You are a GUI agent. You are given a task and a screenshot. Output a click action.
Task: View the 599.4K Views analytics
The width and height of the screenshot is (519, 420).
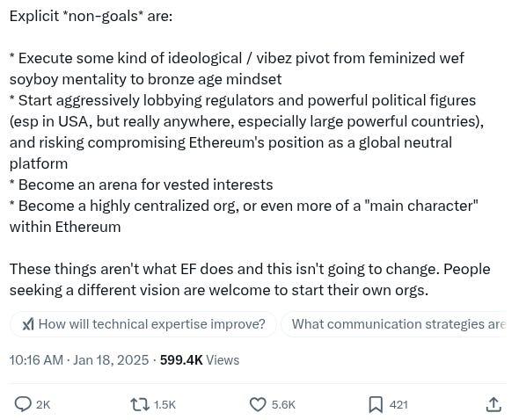tap(200, 359)
